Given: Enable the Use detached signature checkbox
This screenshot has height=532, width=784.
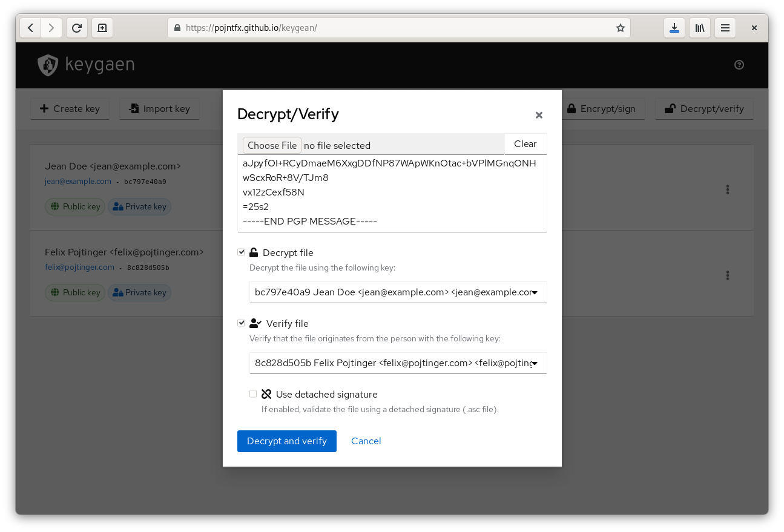Looking at the screenshot, I should click(x=253, y=393).
